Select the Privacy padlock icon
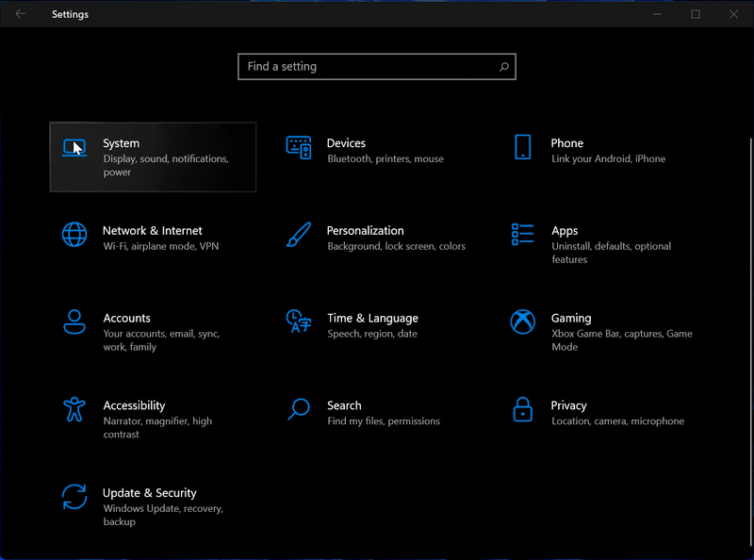 tap(523, 409)
